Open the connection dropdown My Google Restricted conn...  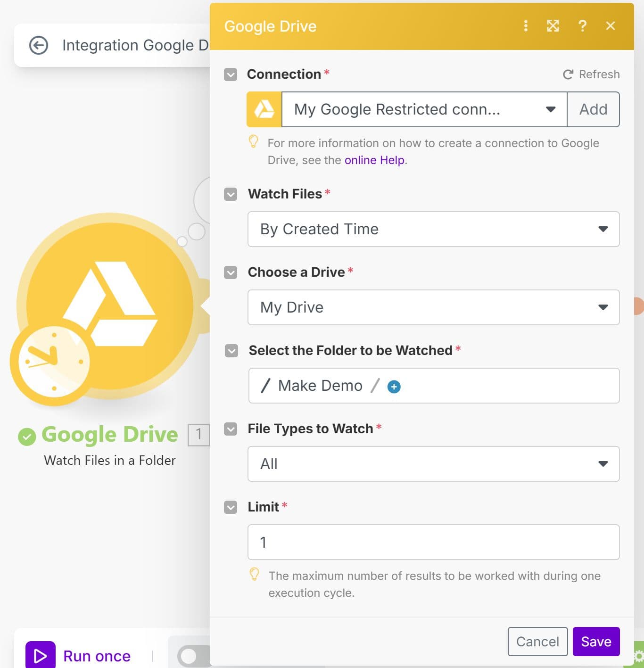[424, 109]
